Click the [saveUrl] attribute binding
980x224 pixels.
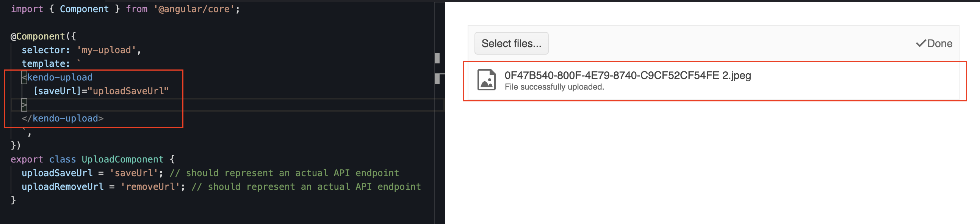click(57, 91)
